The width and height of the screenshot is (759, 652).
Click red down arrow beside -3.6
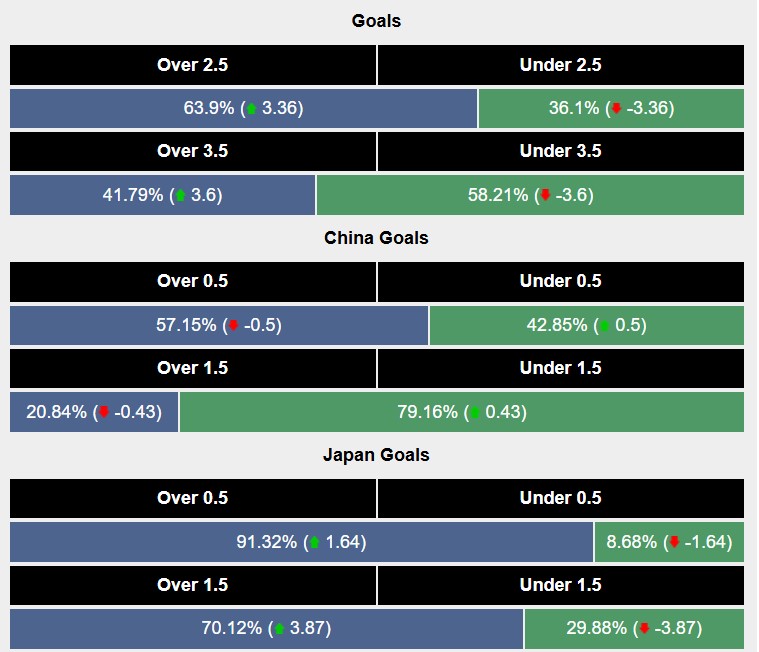pyautogui.click(x=544, y=196)
